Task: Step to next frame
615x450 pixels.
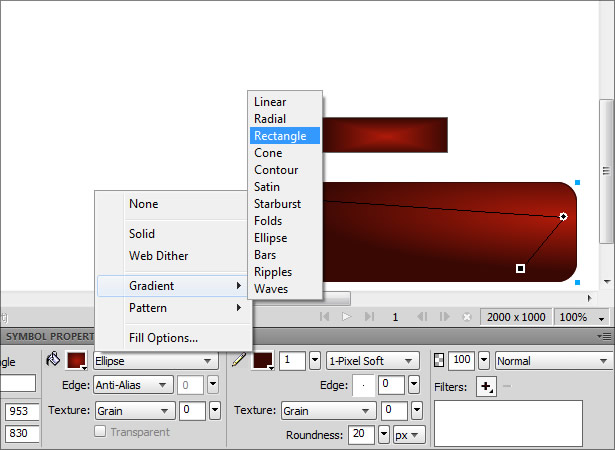Action: pos(444,317)
